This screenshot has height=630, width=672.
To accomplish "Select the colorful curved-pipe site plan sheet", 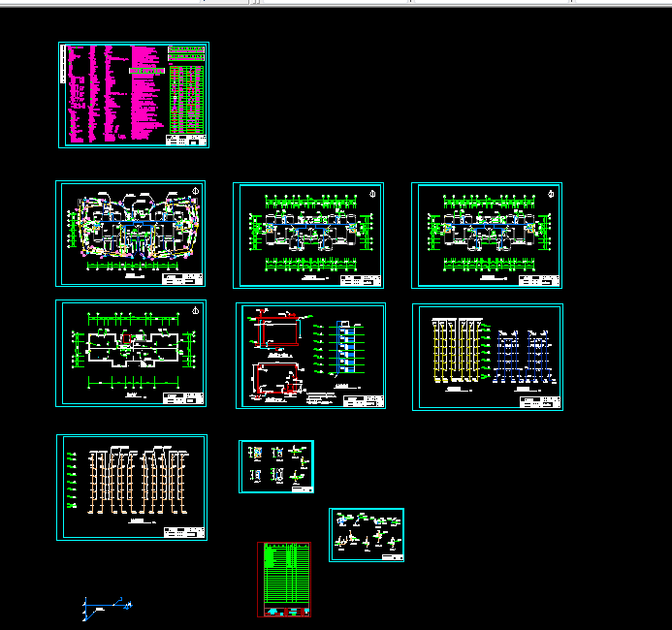I will point(130,234).
